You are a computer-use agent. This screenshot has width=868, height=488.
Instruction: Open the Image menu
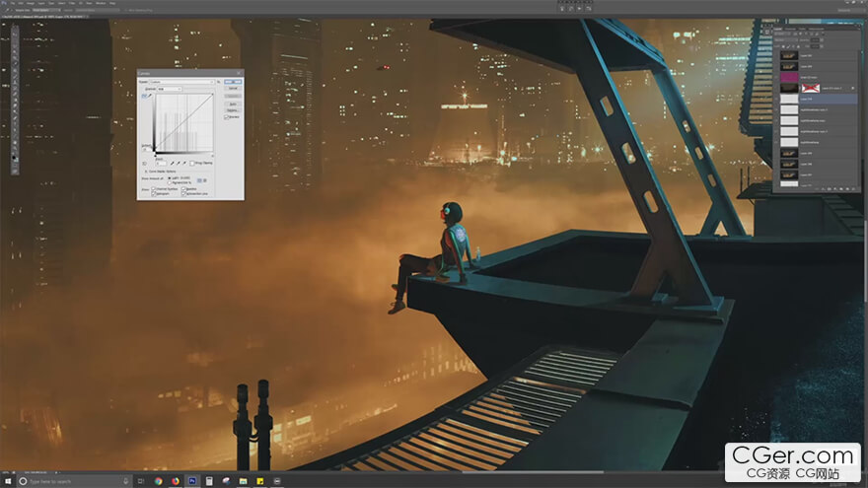[31, 3]
